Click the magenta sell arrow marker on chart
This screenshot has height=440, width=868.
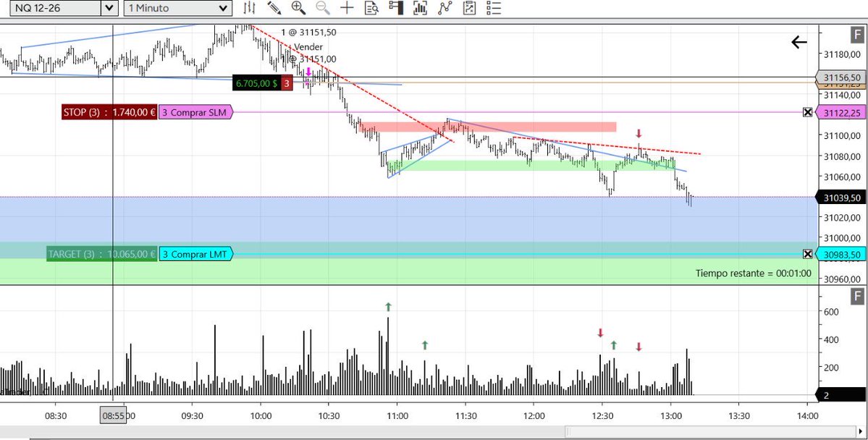308,72
